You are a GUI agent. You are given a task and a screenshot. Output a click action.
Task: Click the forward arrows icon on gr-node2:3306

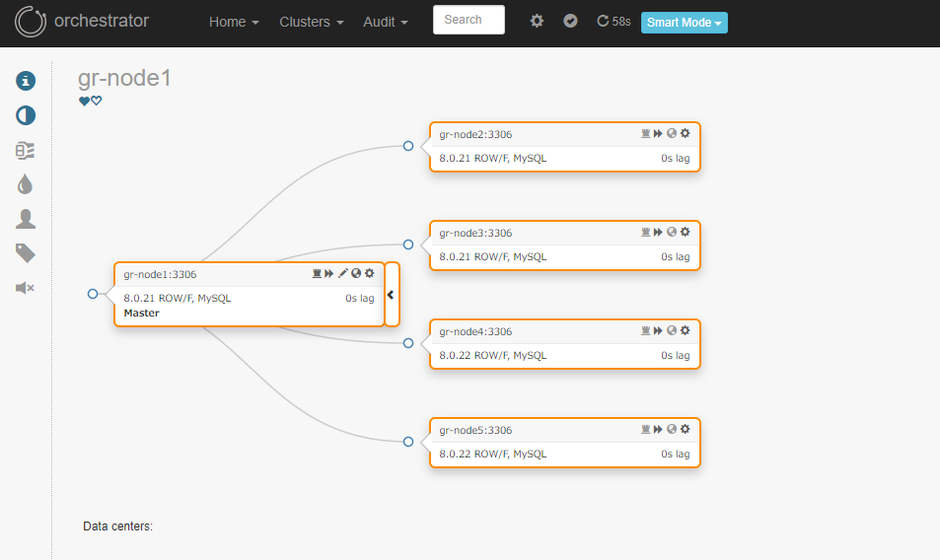coord(658,133)
